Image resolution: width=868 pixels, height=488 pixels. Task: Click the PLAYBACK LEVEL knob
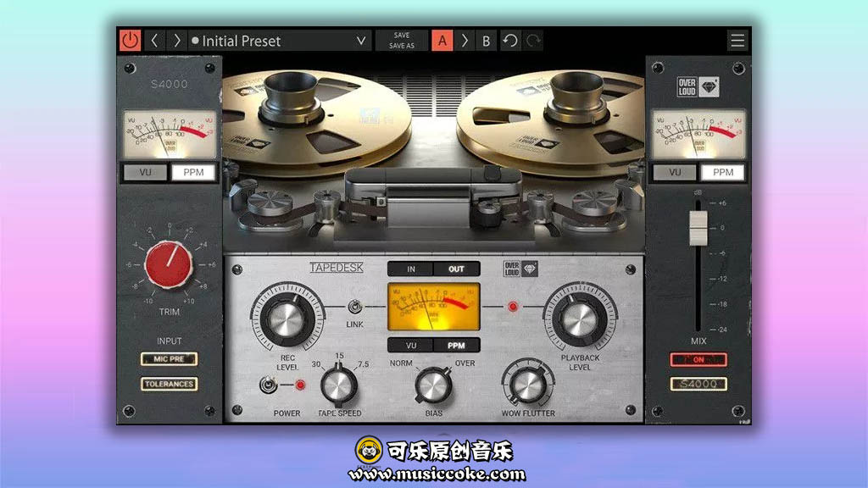pyautogui.click(x=580, y=318)
